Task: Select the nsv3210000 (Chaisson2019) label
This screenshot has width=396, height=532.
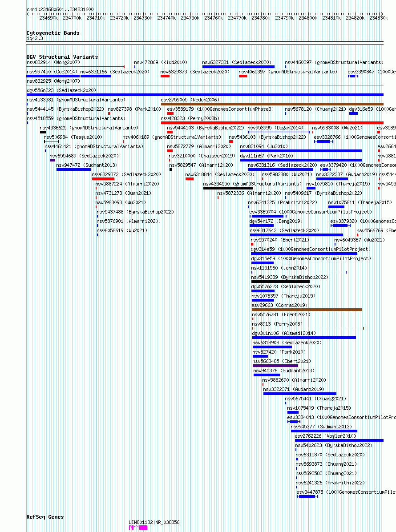Action: click(x=202, y=156)
